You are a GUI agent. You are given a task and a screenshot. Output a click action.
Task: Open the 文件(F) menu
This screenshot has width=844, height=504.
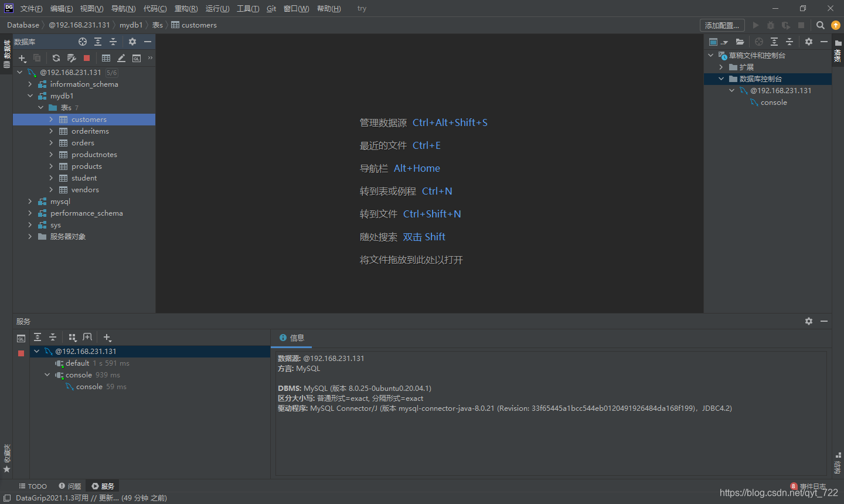click(32, 8)
